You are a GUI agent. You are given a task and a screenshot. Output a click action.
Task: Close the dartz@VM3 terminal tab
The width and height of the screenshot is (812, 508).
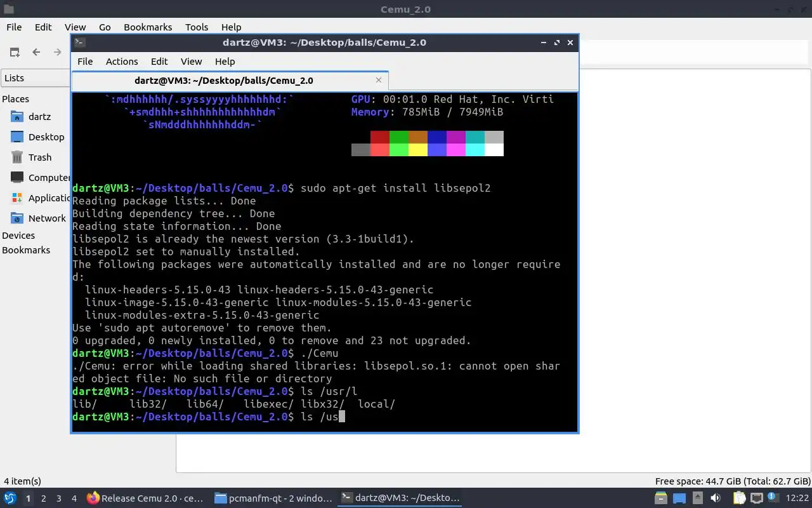(x=379, y=80)
